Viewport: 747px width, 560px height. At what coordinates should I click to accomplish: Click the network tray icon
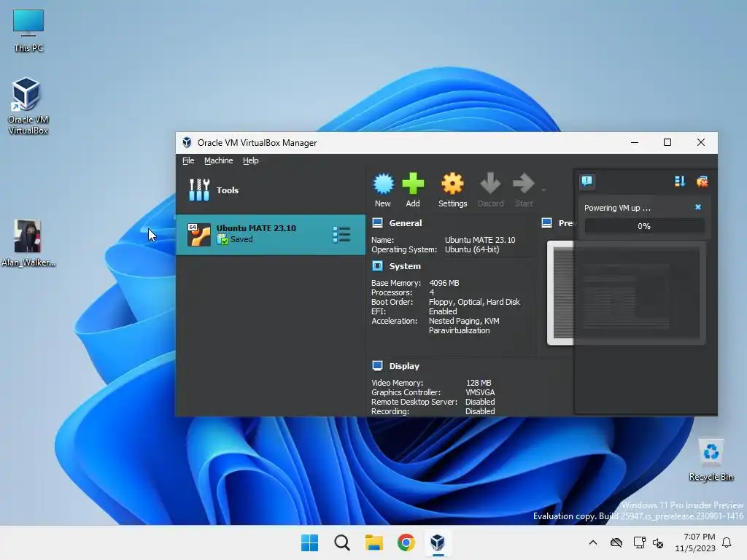[639, 542]
